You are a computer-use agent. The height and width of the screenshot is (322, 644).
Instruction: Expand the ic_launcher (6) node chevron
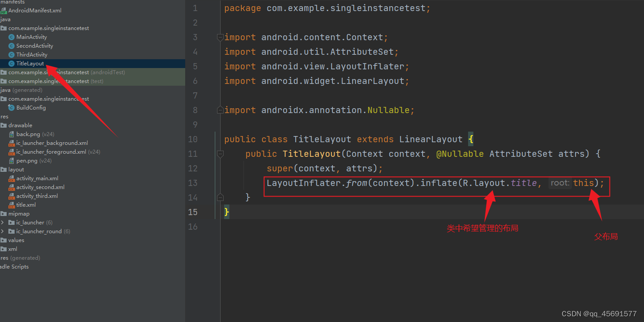(3, 223)
